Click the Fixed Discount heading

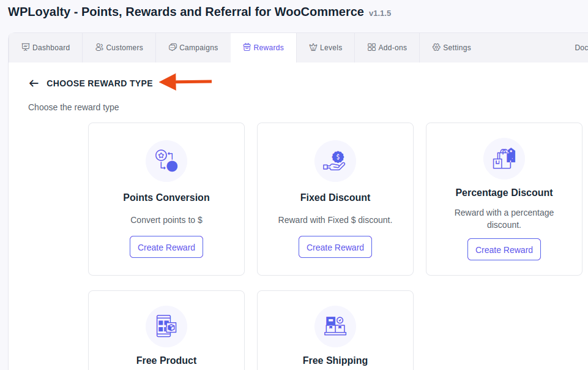pyautogui.click(x=335, y=197)
